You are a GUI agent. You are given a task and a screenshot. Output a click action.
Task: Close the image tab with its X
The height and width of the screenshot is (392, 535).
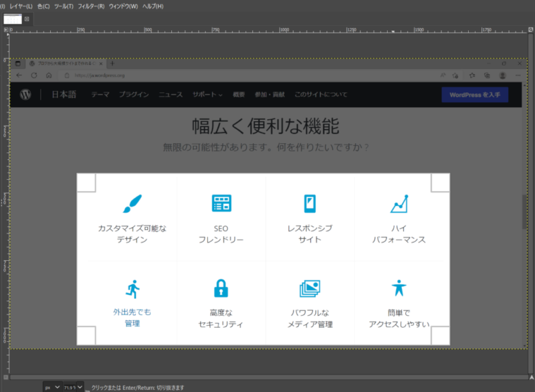pos(27,19)
